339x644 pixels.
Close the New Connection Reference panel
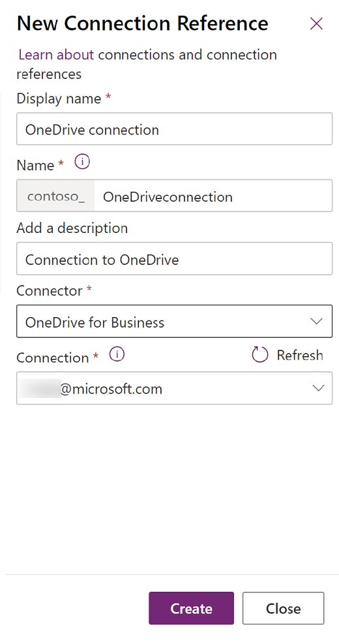316,24
